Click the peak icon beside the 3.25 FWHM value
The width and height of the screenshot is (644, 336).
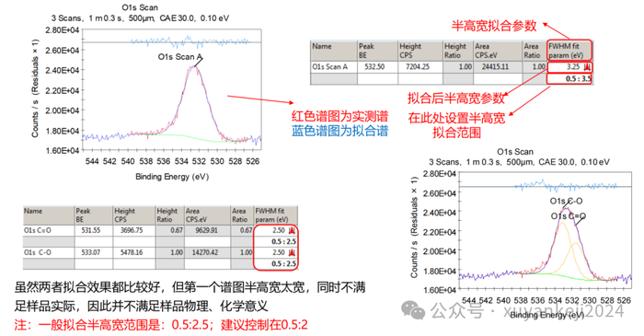tap(587, 67)
